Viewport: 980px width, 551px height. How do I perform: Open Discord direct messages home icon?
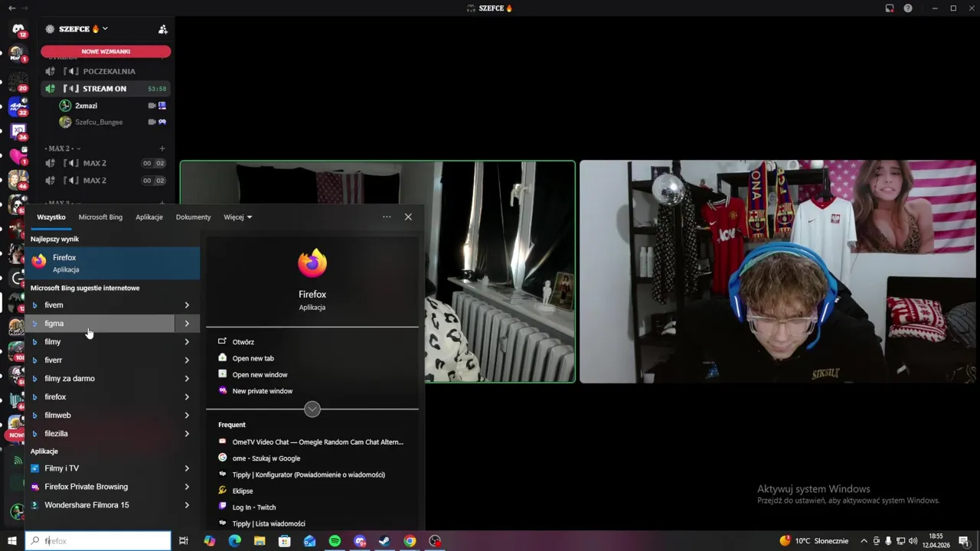point(18,30)
